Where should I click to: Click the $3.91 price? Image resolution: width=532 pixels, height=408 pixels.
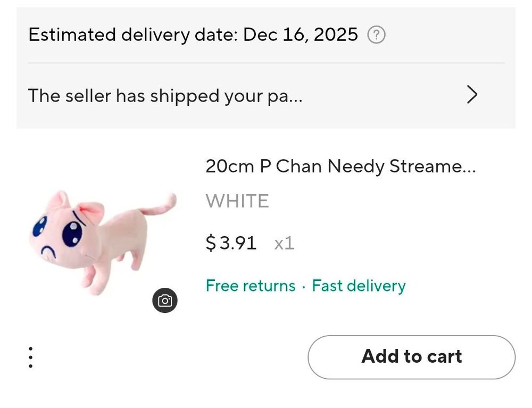(231, 243)
